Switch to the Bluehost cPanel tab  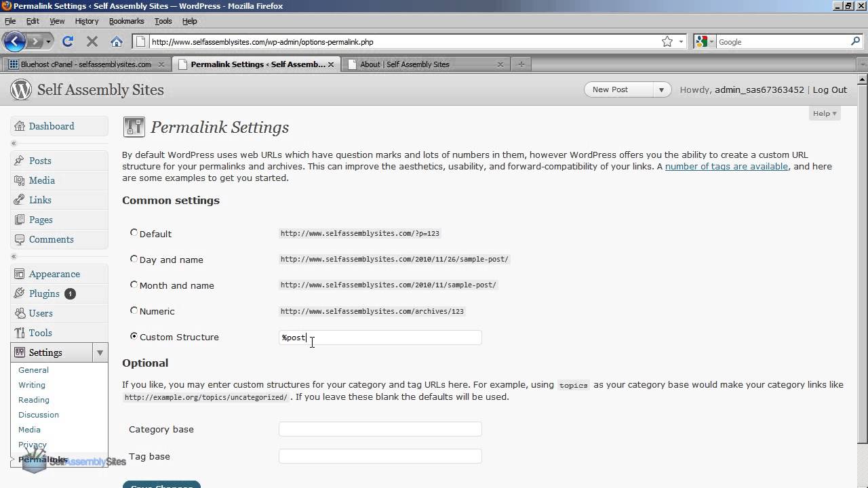pos(86,64)
